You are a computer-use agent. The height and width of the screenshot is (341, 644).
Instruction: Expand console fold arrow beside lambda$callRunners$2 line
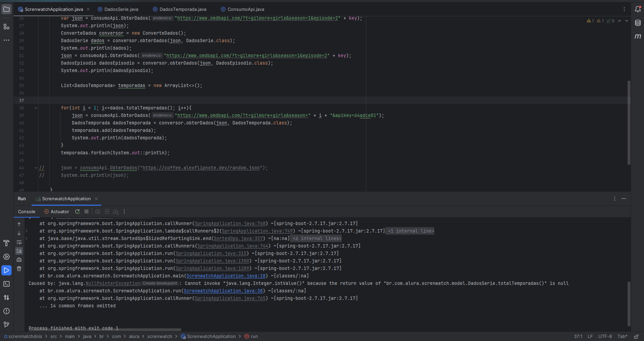pyautogui.click(x=27, y=231)
